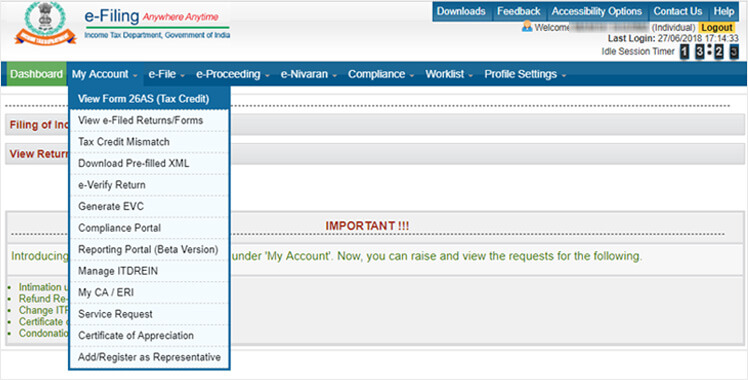
Task: Open the Dashboard tab
Action: (36, 74)
